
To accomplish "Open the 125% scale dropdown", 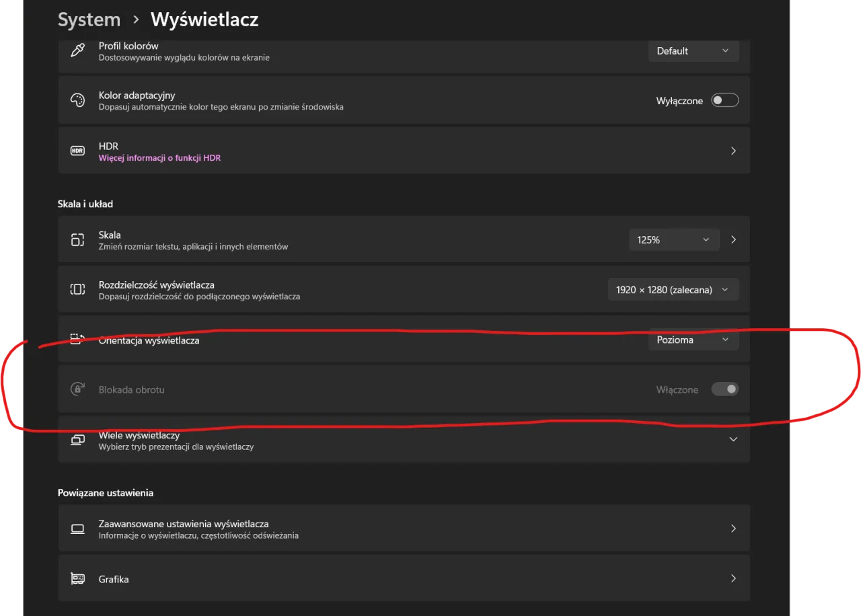I will click(x=674, y=239).
